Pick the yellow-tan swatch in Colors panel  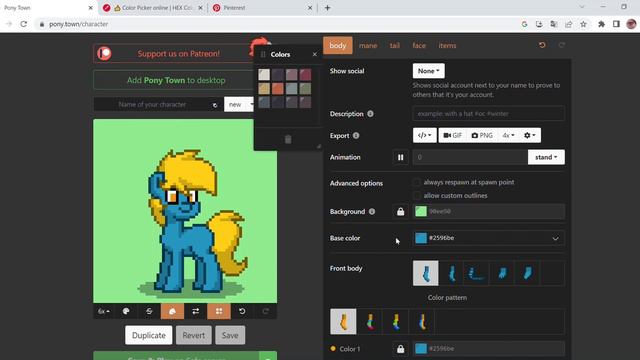point(264,88)
